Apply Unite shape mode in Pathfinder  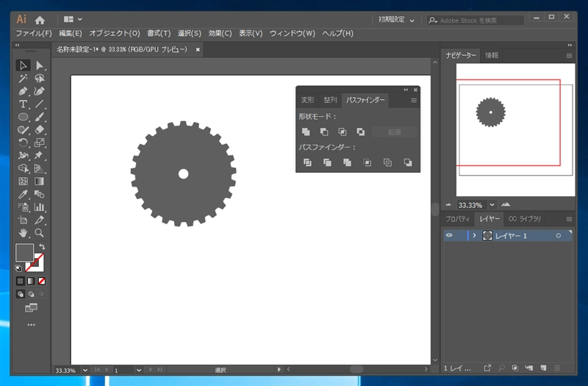point(306,132)
